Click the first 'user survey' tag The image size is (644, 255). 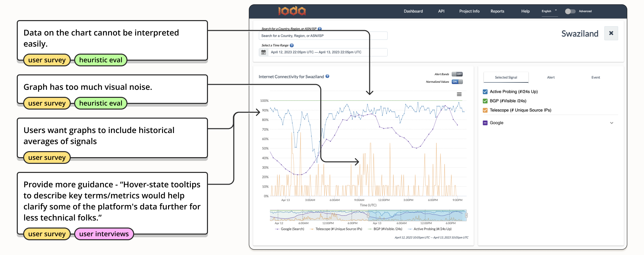(x=47, y=60)
